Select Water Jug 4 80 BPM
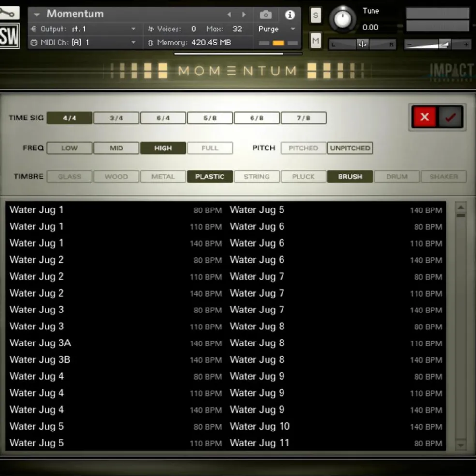 pyautogui.click(x=115, y=376)
